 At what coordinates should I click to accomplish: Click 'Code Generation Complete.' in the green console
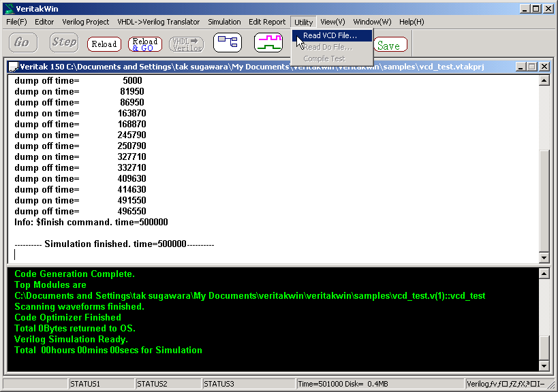tap(75, 274)
